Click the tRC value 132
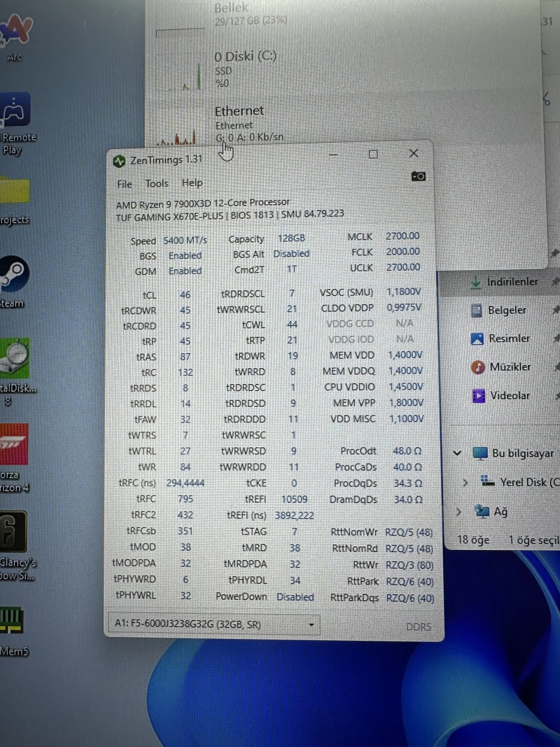Image resolution: width=560 pixels, height=747 pixels. [x=185, y=372]
